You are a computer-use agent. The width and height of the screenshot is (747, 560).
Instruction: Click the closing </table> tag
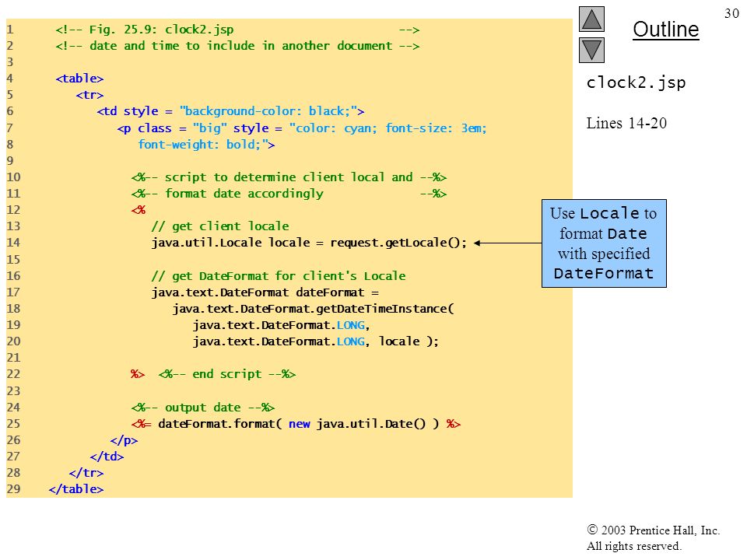pyautogui.click(x=76, y=489)
